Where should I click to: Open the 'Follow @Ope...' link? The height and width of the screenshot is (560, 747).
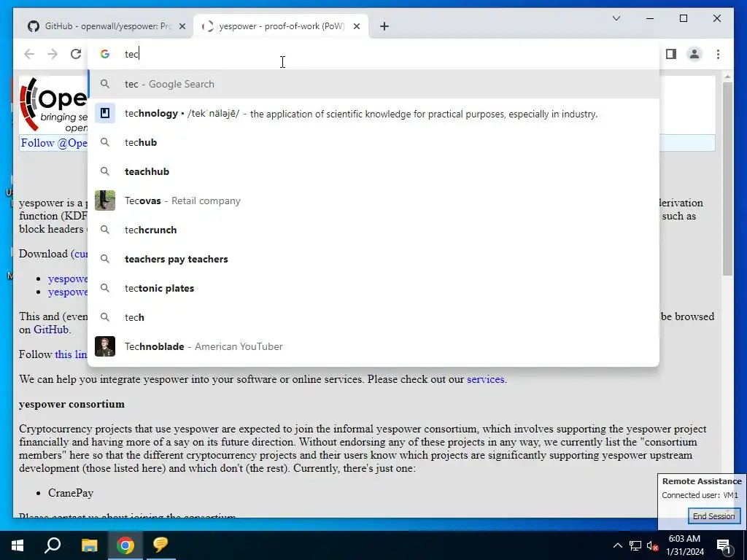click(54, 143)
